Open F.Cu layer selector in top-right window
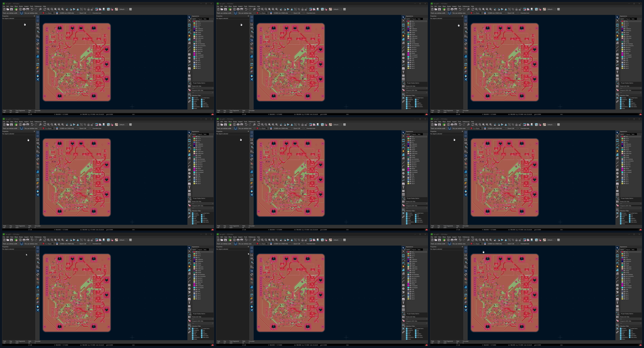Viewport: 644px width, 348px height. pos(476,13)
